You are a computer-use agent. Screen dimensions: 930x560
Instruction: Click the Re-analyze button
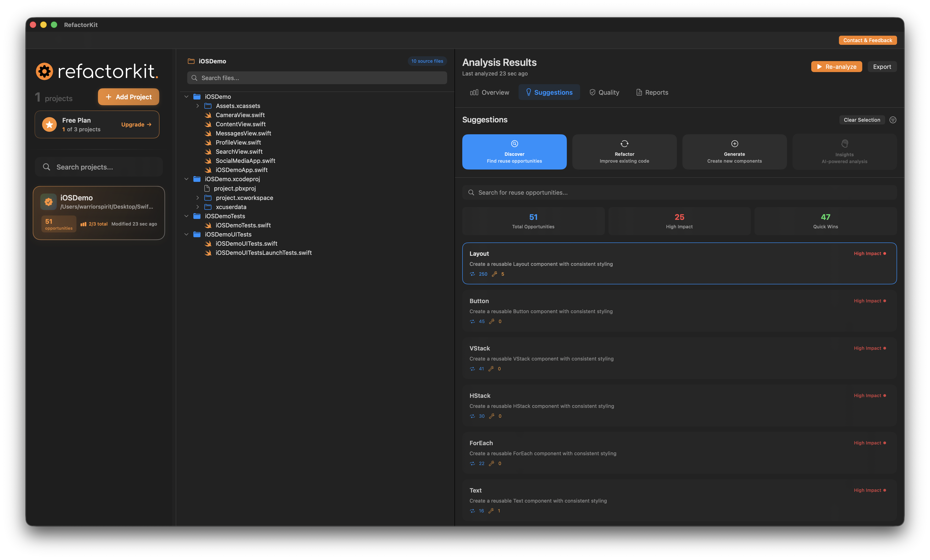click(x=836, y=67)
